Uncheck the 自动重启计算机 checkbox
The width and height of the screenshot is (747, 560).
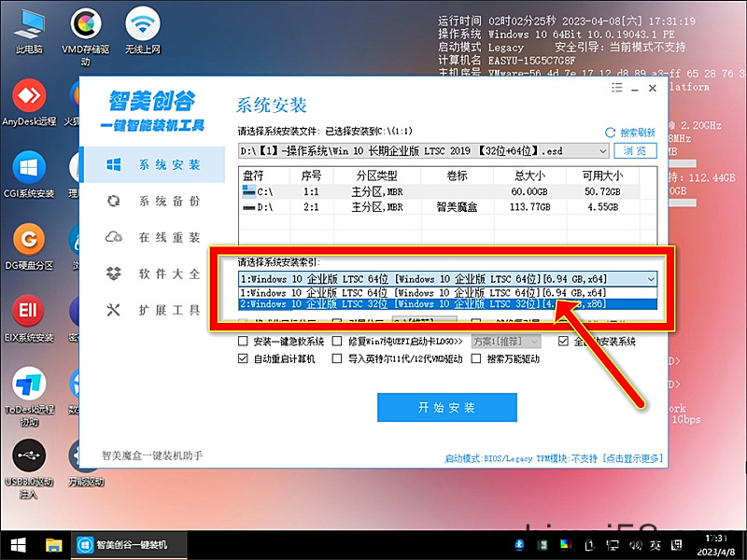(243, 358)
